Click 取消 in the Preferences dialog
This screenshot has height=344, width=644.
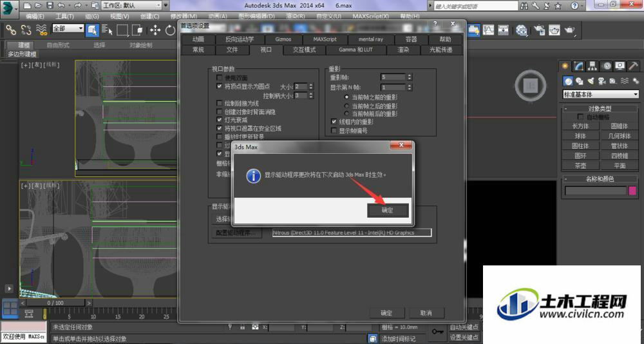point(426,313)
